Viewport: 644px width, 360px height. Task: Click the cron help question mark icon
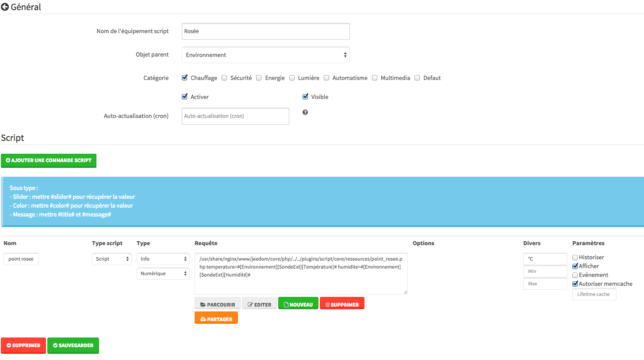point(305,112)
